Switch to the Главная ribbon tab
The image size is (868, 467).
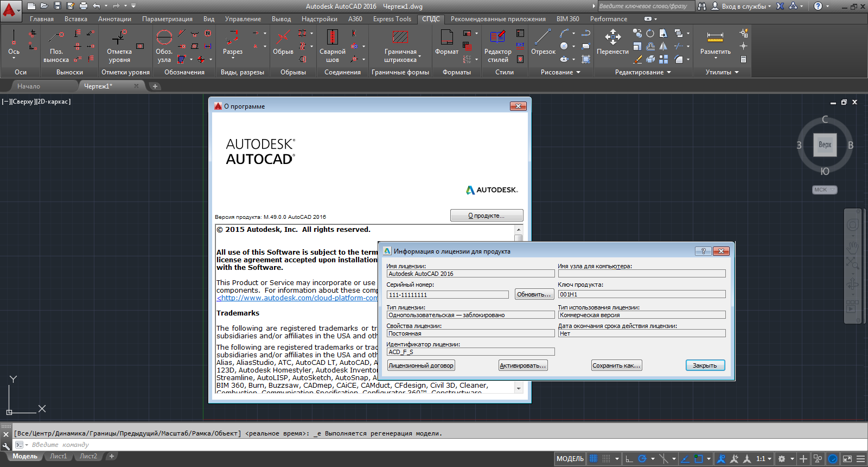pyautogui.click(x=42, y=19)
